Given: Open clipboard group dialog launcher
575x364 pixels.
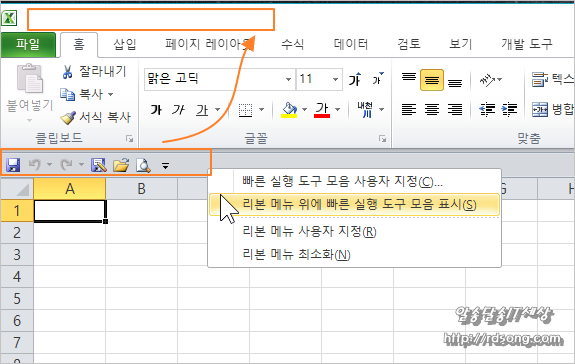Looking at the screenshot, I should coord(129,139).
